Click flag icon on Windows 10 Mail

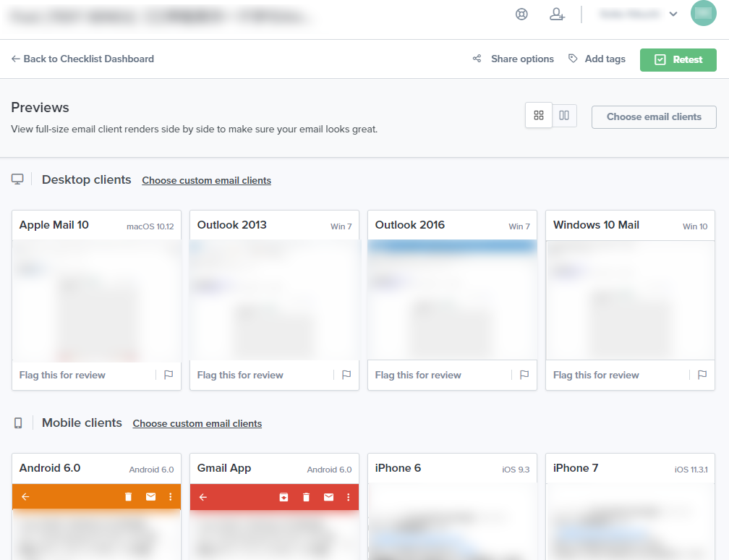click(702, 375)
